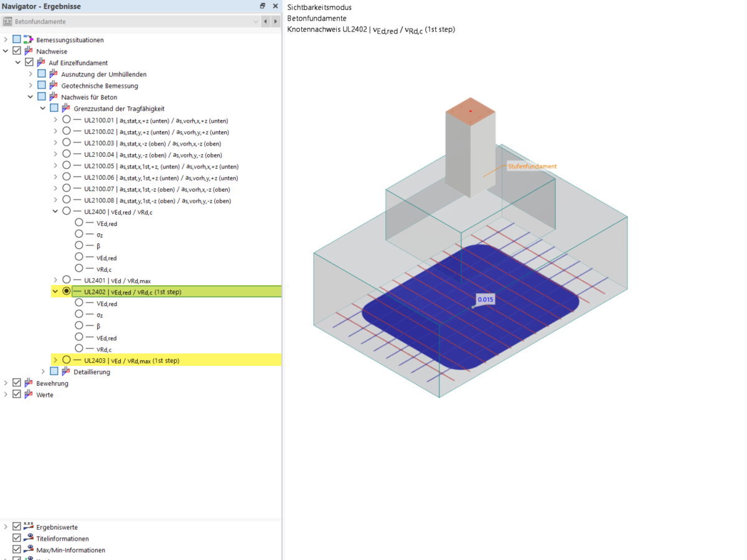Screen dimensions: 747x560
Task: Click the Max/Min-Informationen icon
Action: [x=27, y=549]
